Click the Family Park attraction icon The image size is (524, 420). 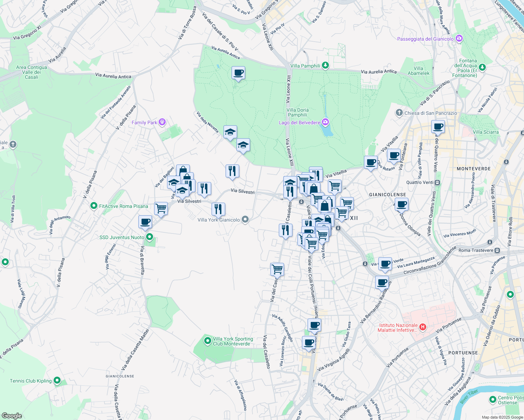(x=162, y=122)
